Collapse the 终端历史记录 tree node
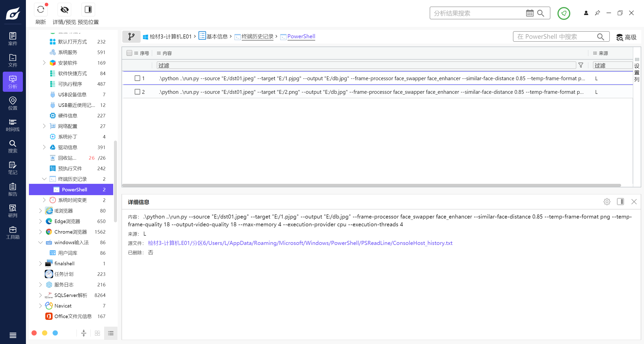 (x=44, y=179)
